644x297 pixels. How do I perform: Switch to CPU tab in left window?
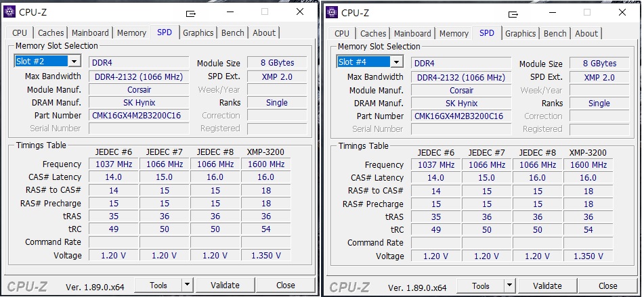click(x=20, y=33)
